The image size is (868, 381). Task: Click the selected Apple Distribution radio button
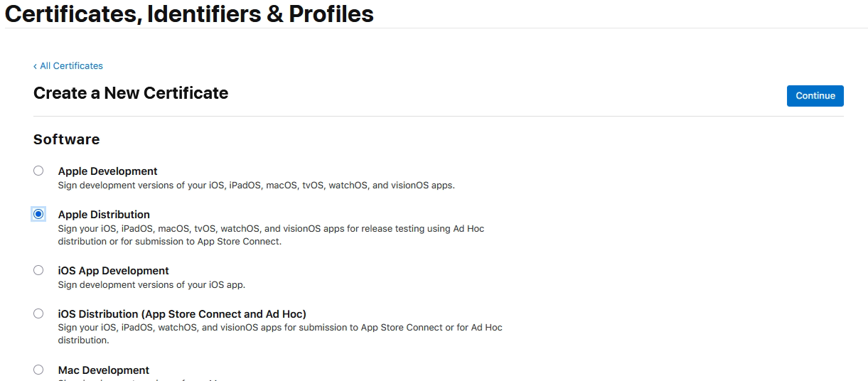(x=38, y=214)
